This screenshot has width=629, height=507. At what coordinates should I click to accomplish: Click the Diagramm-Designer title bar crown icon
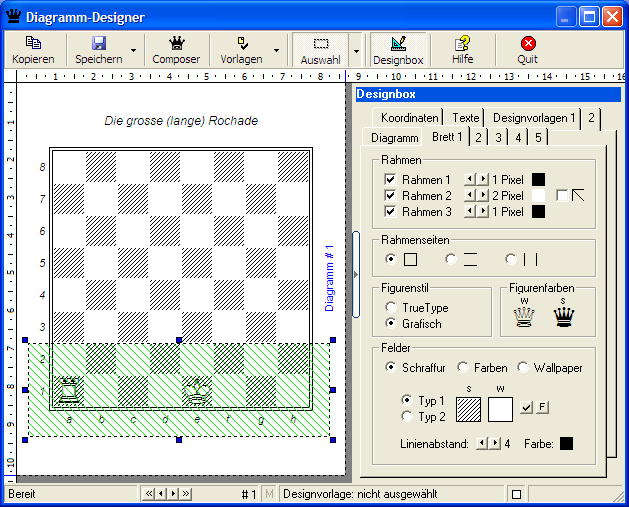14,17
